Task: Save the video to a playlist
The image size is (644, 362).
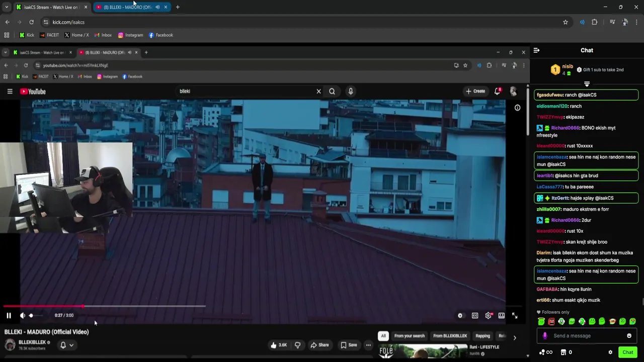Action: click(x=349, y=345)
